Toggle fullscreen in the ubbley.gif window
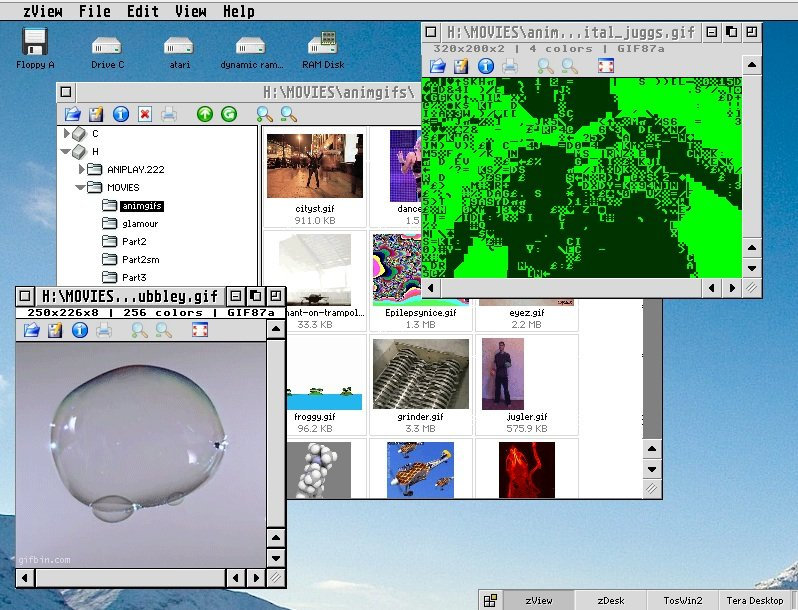 pos(200,330)
